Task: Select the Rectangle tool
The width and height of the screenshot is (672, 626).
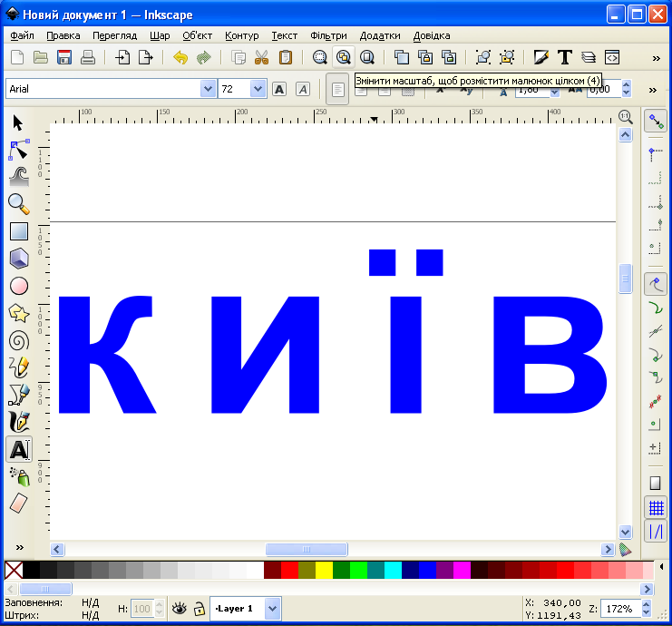Action: pyautogui.click(x=19, y=231)
